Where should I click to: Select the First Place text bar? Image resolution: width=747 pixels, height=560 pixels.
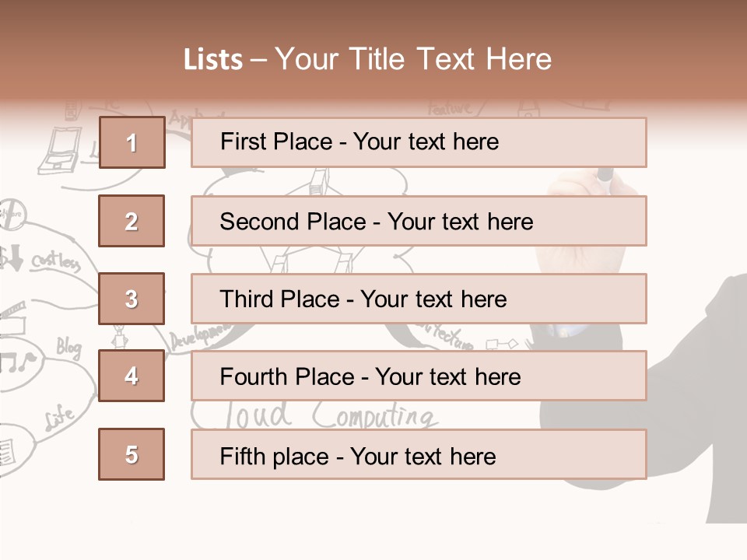pyautogui.click(x=419, y=142)
